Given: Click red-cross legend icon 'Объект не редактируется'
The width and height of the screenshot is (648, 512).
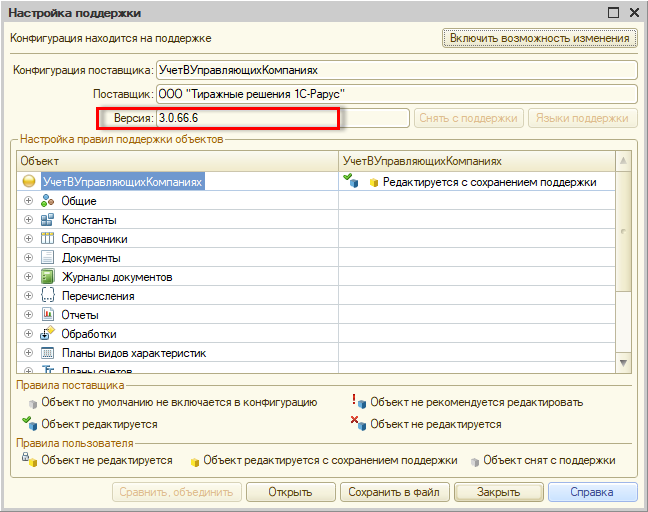Looking at the screenshot, I should coord(358,423).
